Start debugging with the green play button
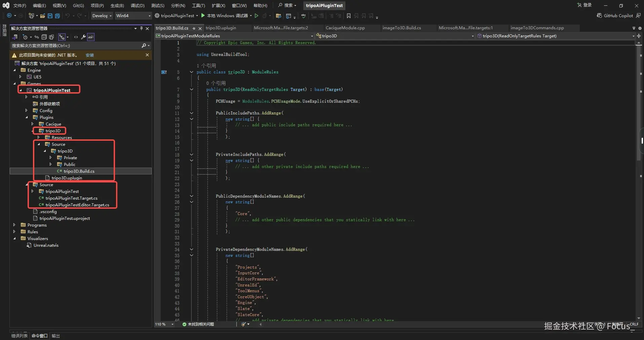 [203, 15]
